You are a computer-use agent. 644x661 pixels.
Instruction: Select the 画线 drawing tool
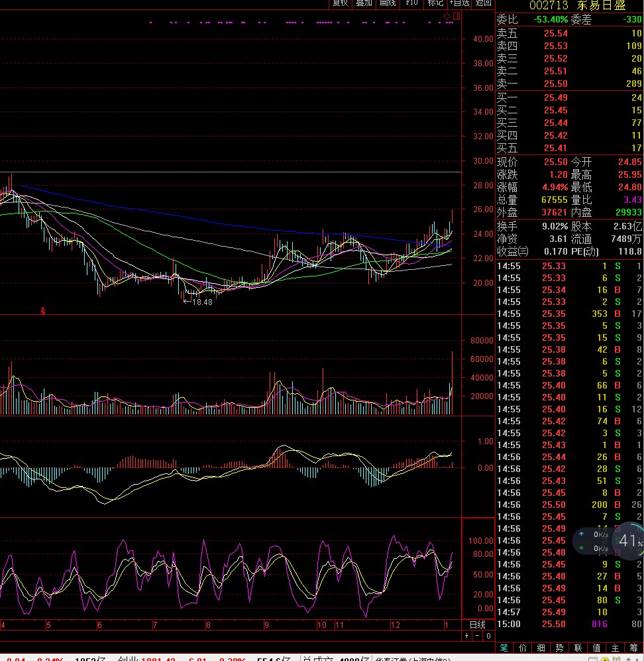point(388,3)
